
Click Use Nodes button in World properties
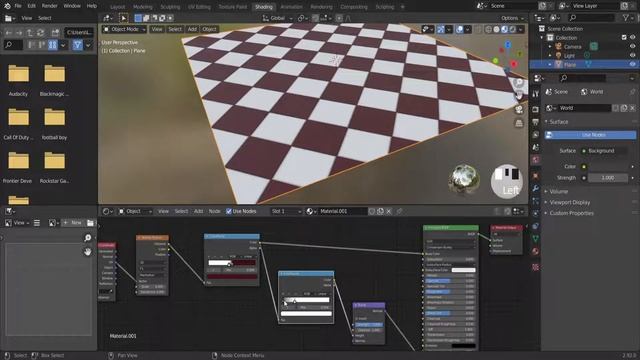pos(591,135)
